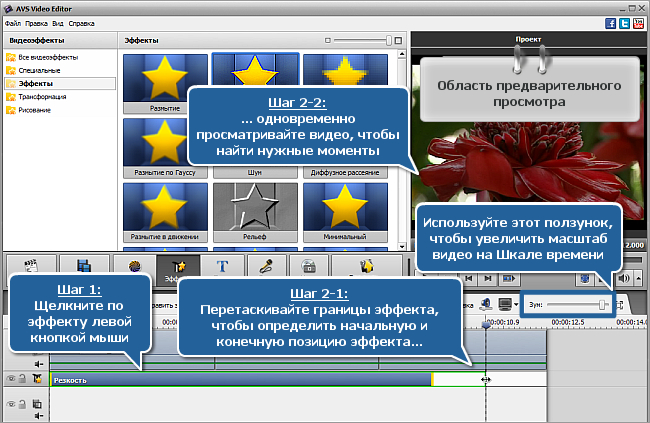
Task: Step to the previous frame
Action: [469, 278]
